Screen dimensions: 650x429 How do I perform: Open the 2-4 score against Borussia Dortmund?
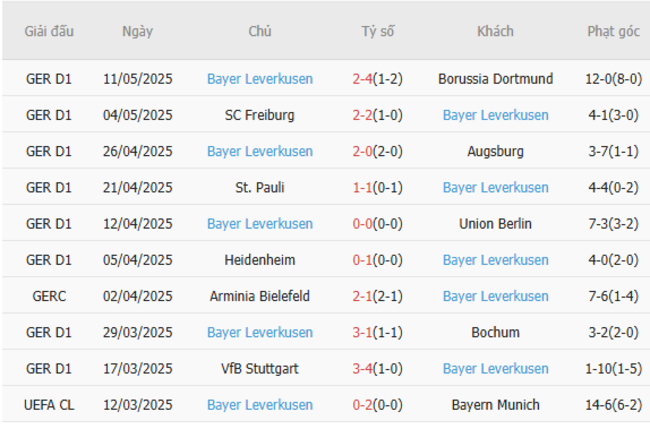coord(362,79)
